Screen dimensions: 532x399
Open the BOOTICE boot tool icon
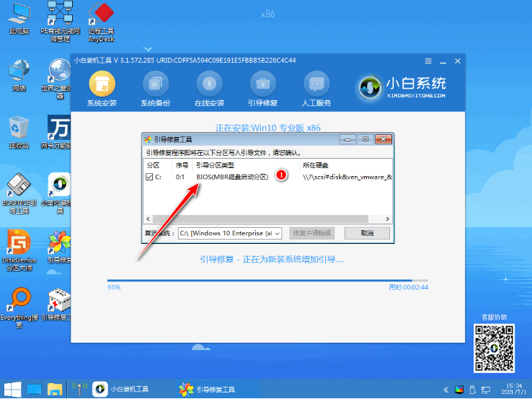[x=18, y=189]
